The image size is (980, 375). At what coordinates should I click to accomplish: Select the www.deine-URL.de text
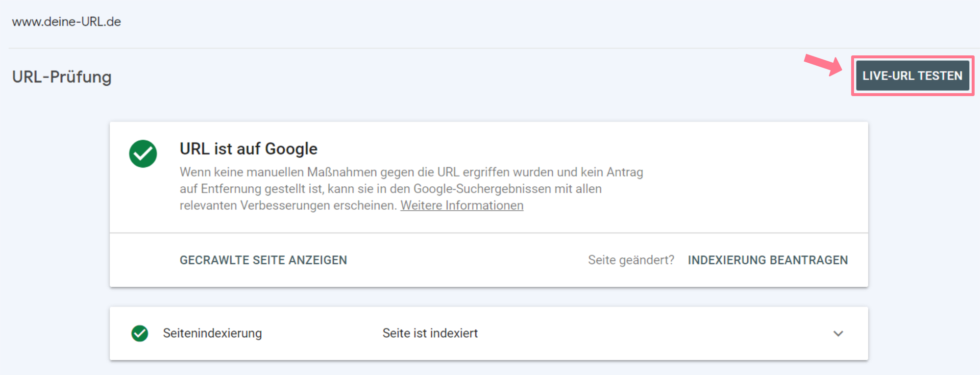[67, 22]
